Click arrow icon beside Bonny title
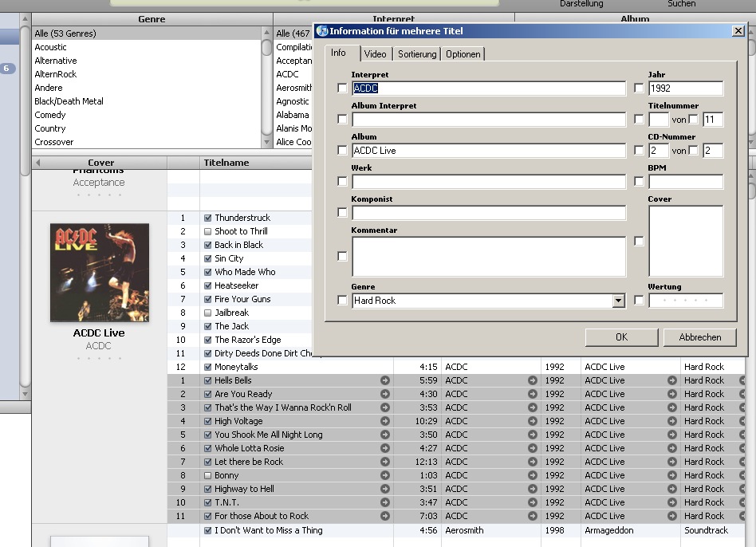The height and width of the screenshot is (547, 756). [x=384, y=475]
